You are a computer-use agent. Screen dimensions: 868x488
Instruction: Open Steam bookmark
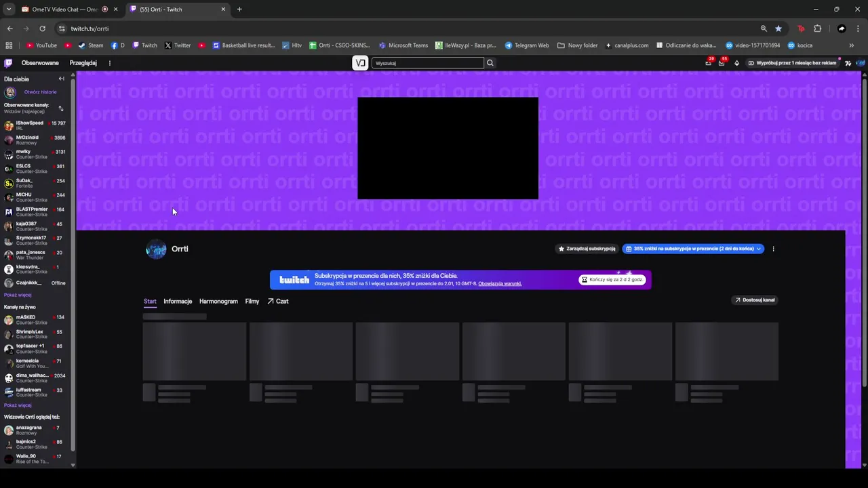coord(90,45)
